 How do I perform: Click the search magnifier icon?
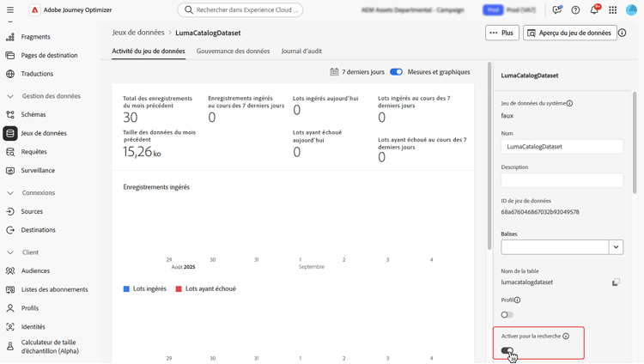[189, 9]
